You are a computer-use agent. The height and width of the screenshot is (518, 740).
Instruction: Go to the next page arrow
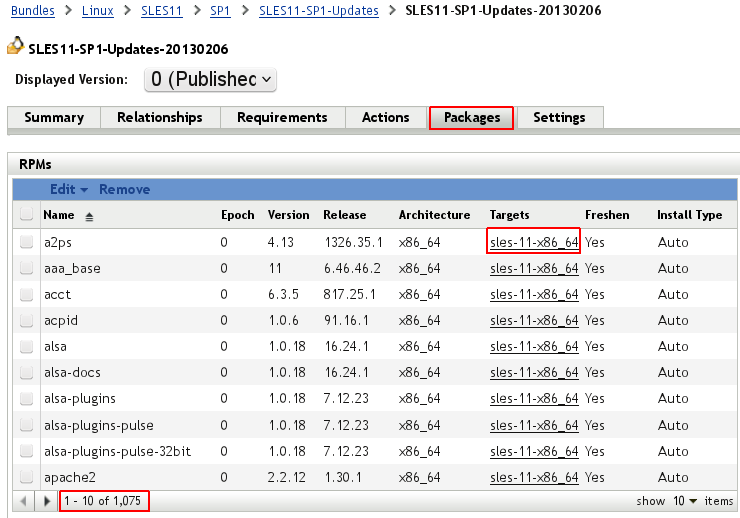coord(46,501)
